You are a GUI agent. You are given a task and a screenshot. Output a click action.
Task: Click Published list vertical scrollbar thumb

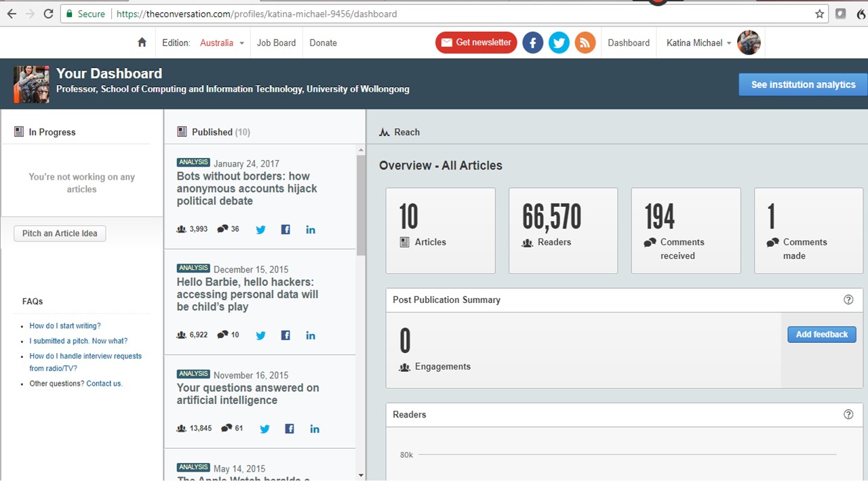pos(361,205)
